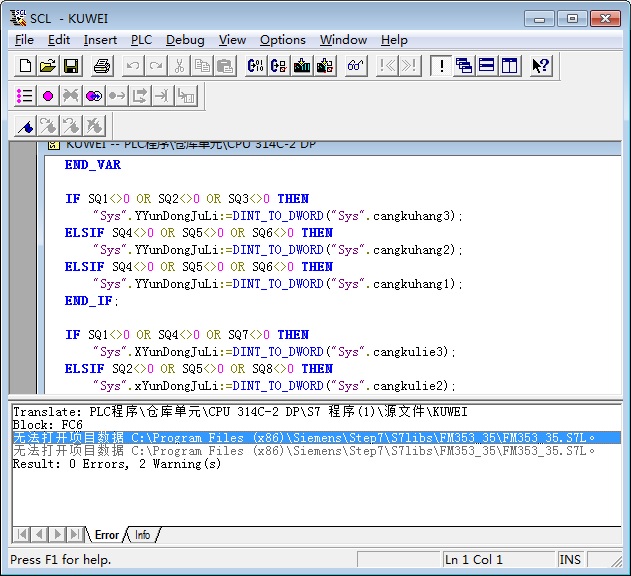
Task: Open the Options menu
Action: point(283,40)
